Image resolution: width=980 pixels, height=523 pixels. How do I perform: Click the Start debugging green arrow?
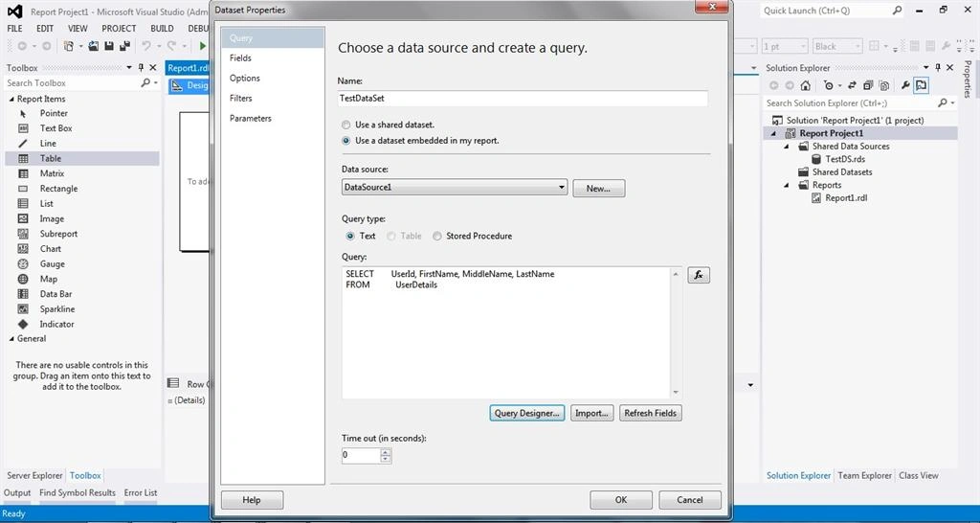point(203,46)
